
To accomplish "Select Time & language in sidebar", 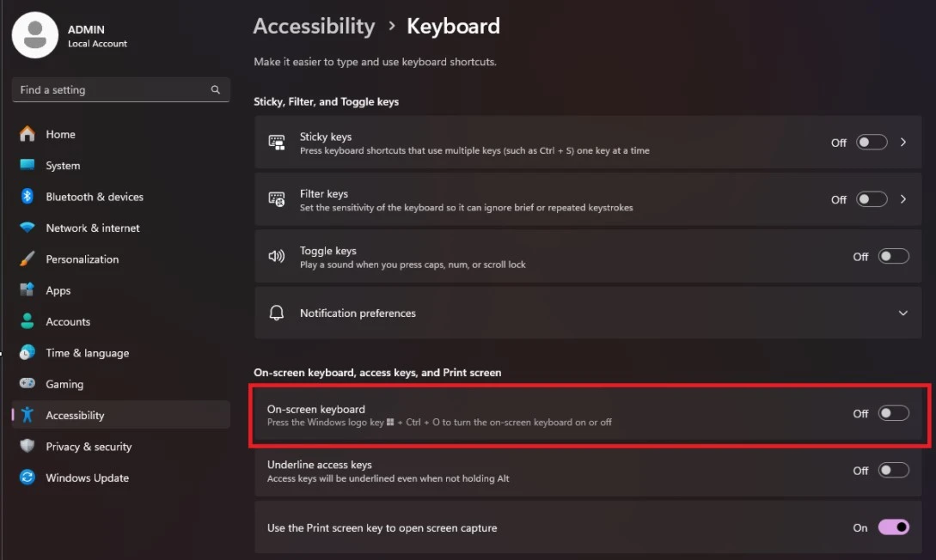I will click(x=87, y=353).
